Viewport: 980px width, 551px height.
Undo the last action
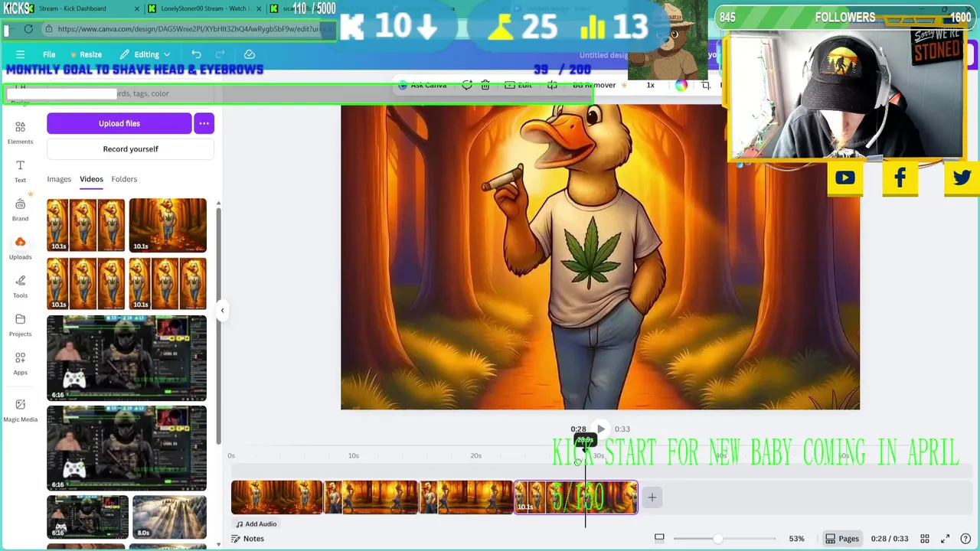click(196, 54)
